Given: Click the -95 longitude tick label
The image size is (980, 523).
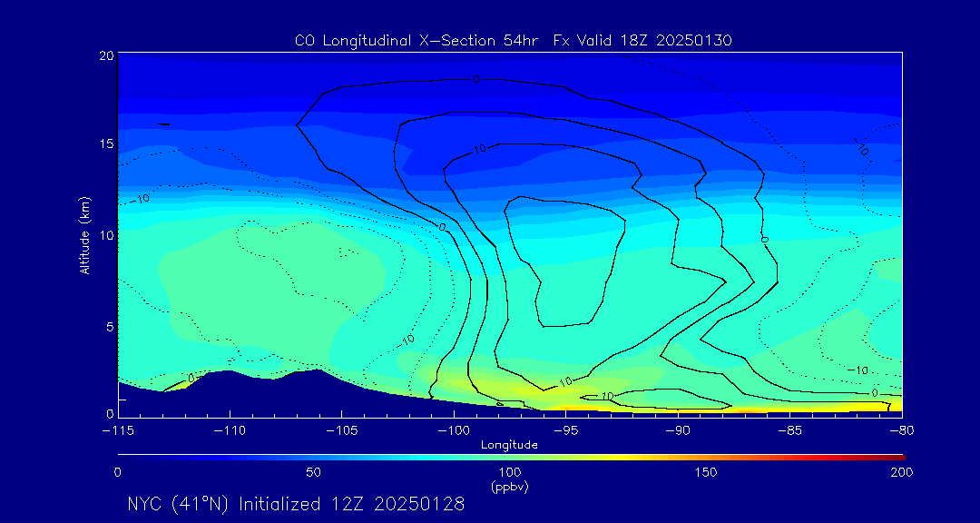Looking at the screenshot, I should 565,431.
